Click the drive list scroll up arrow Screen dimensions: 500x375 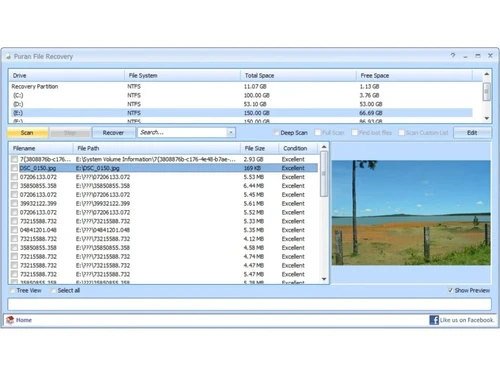(487, 74)
